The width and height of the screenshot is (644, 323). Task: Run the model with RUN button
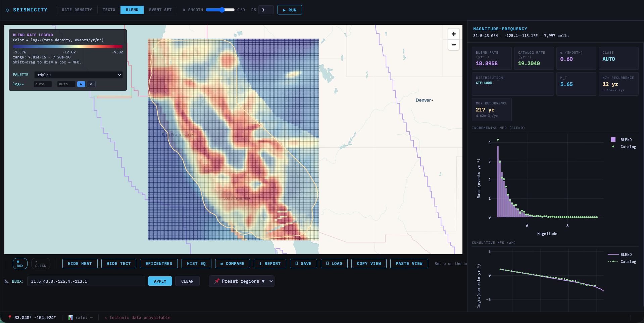click(290, 10)
